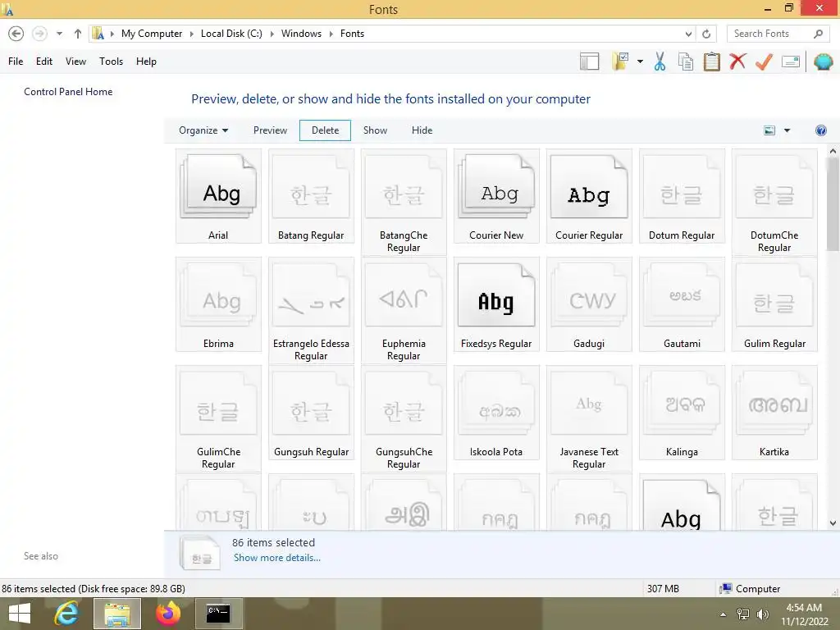This screenshot has height=630, width=840.
Task: Select the Kalinga font
Action: [x=682, y=413]
